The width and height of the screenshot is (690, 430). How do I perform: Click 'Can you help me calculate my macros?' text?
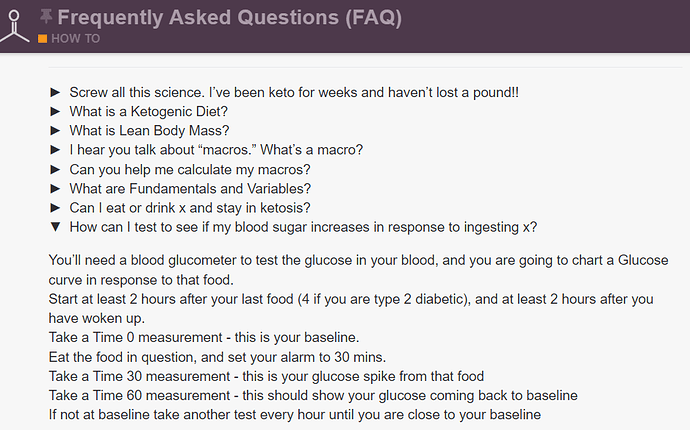(x=190, y=169)
